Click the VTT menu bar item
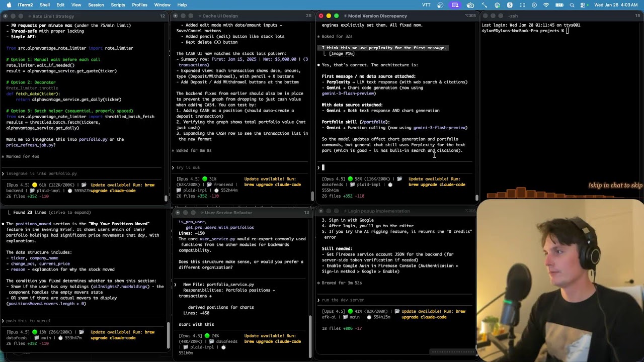 [x=426, y=5]
